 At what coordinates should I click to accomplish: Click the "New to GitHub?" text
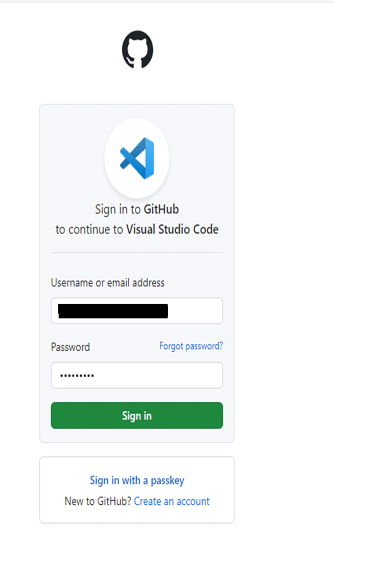coord(98,501)
